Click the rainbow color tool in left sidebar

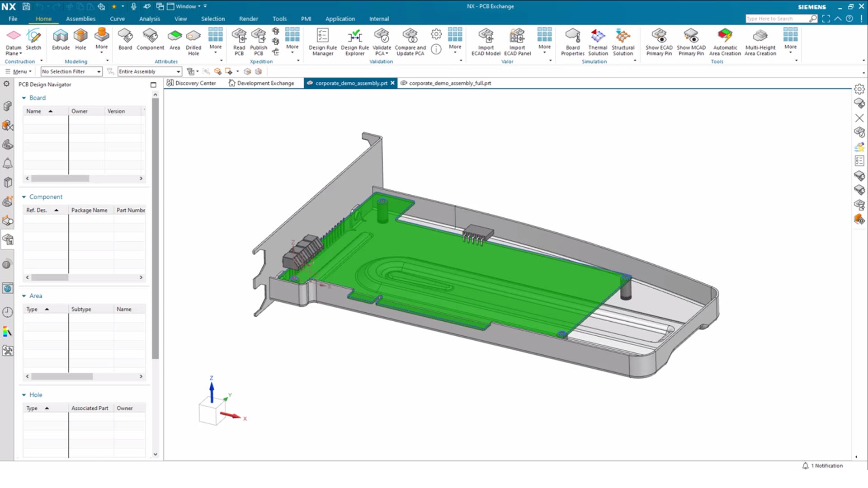[7, 331]
